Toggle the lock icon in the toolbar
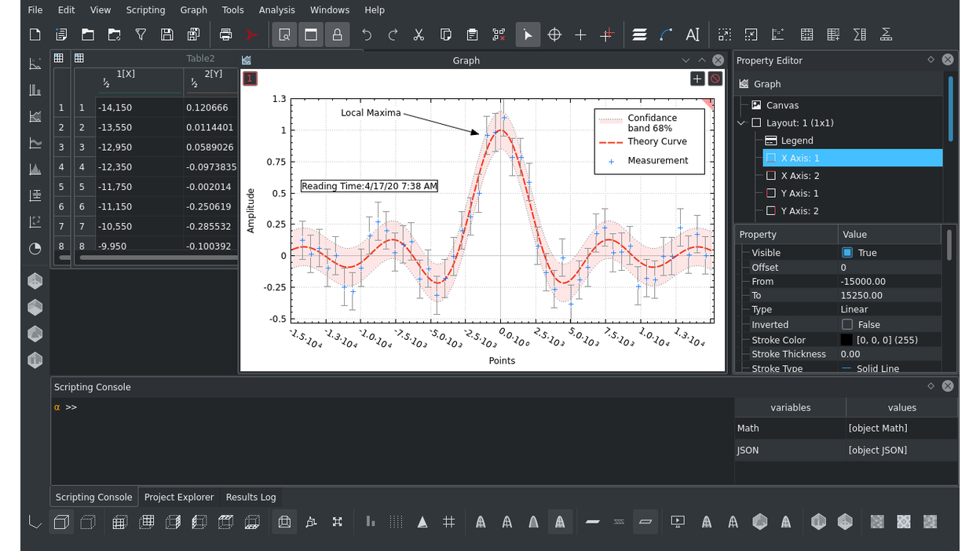This screenshot has height=551, width=980. [338, 35]
